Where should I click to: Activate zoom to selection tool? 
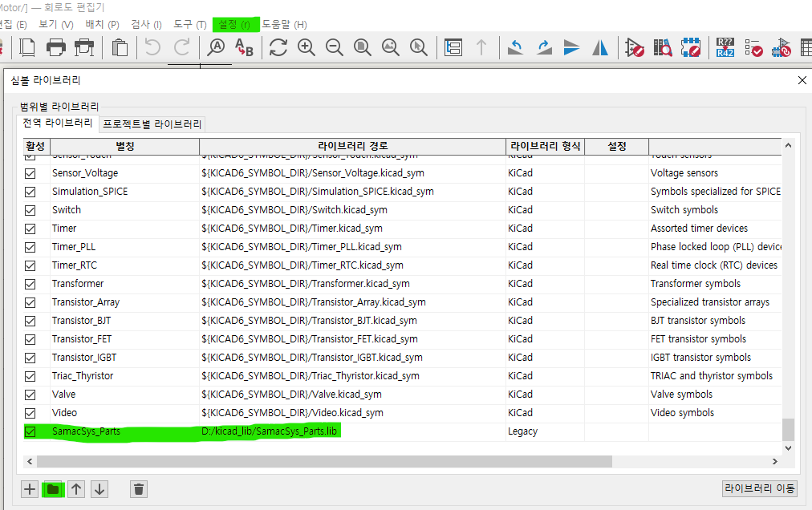tap(418, 47)
